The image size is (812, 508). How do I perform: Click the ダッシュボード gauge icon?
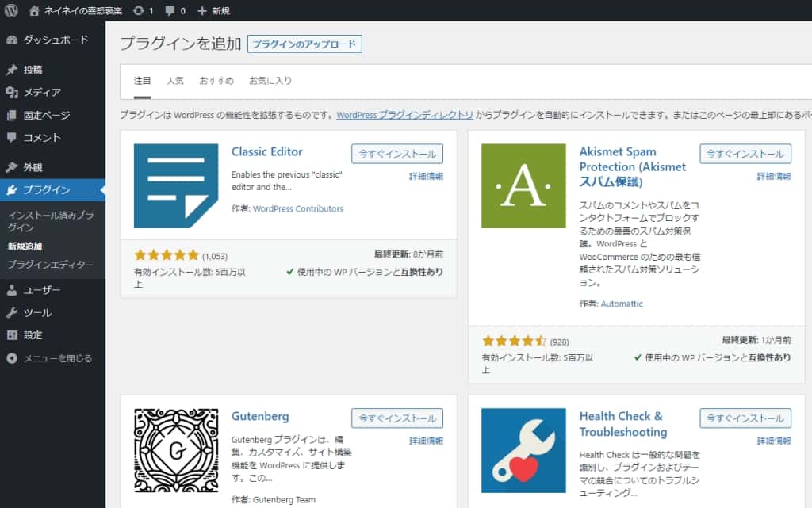click(x=12, y=40)
